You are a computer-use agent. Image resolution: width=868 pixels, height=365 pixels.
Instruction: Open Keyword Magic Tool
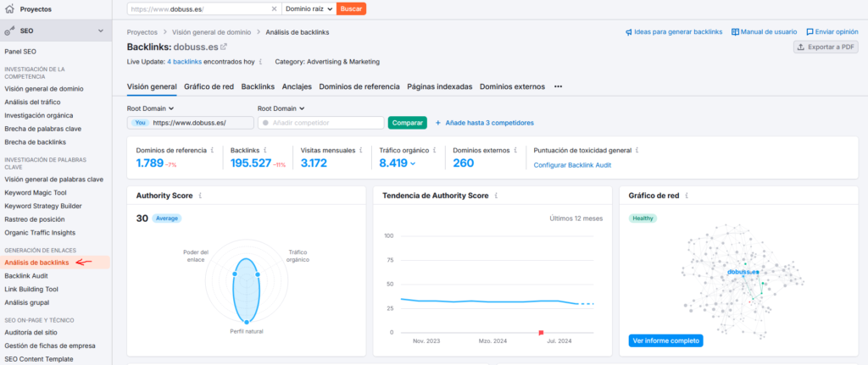pos(36,193)
